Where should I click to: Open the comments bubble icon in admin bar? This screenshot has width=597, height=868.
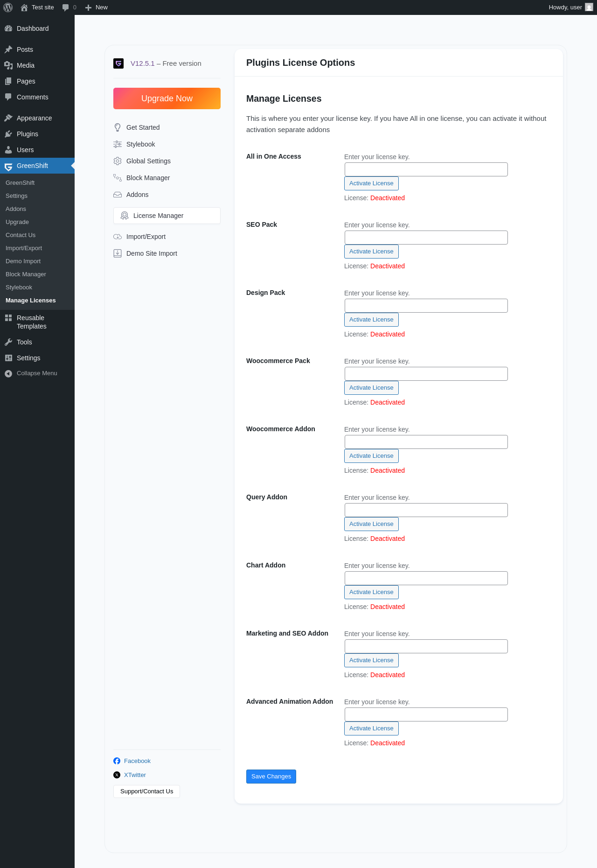pos(65,7)
